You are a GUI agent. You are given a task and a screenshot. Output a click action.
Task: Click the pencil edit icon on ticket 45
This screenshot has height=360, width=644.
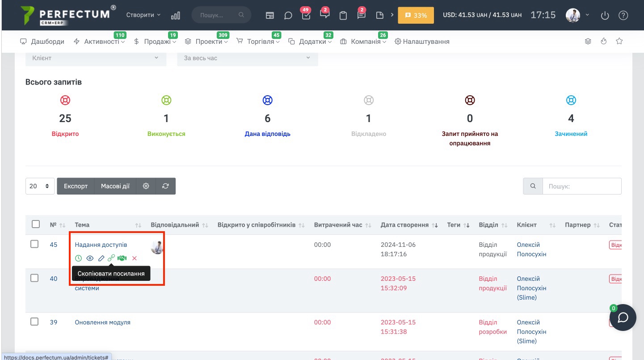click(101, 258)
